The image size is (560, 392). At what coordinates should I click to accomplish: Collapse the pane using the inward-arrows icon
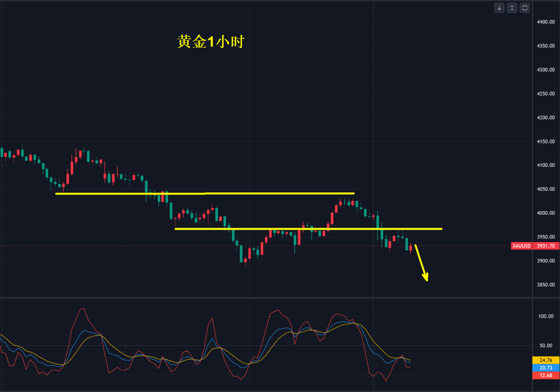(512, 8)
